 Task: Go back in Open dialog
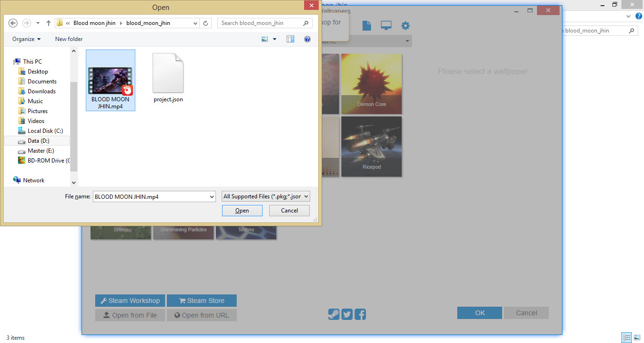click(x=13, y=23)
